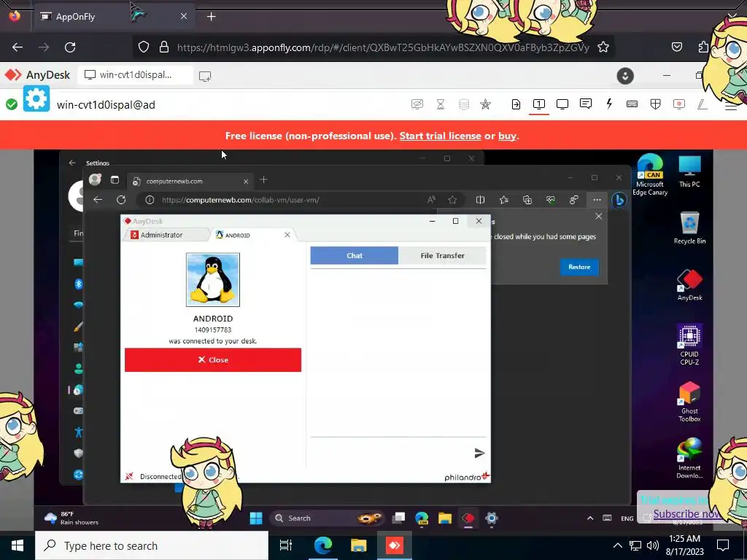Select CPUID CPU-Z desktop shortcut
747x560 pixels.
pos(689,344)
